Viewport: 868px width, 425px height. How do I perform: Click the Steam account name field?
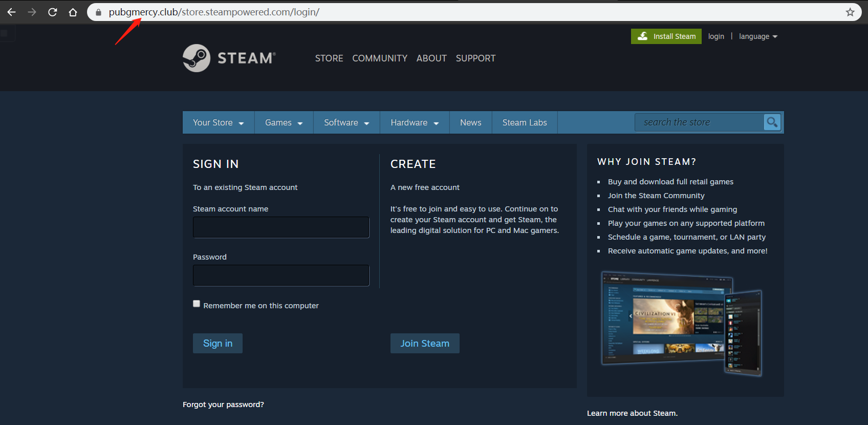tap(281, 227)
